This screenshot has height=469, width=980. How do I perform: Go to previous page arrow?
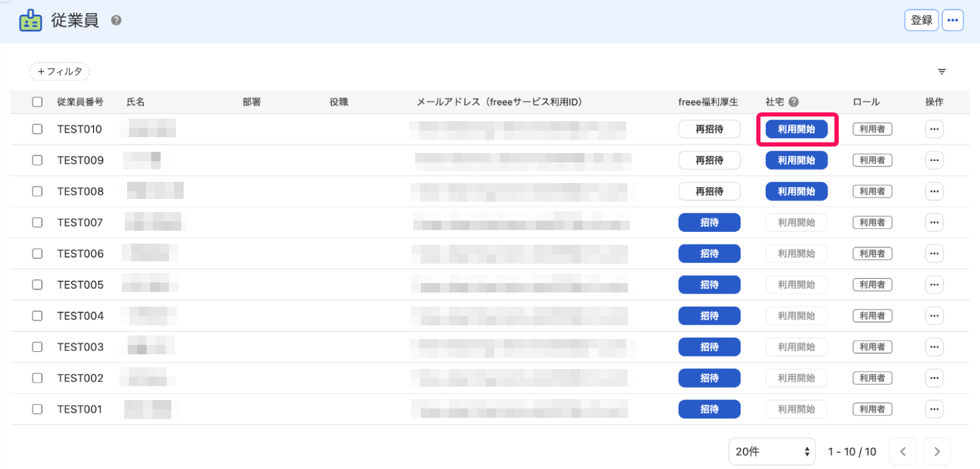903,452
